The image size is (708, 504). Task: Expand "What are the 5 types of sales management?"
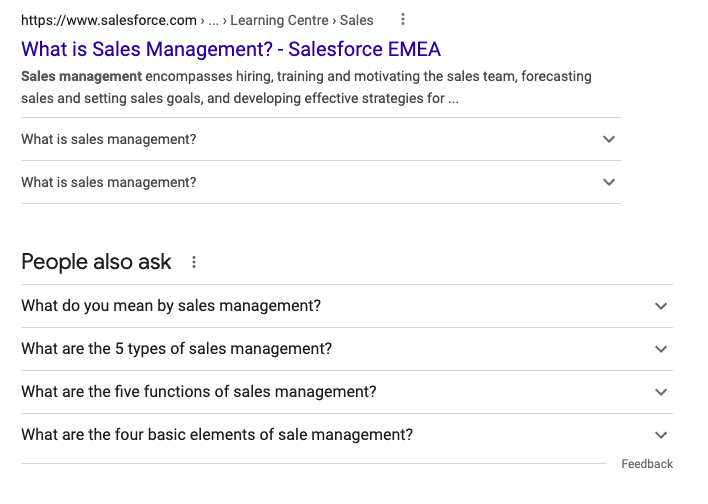(347, 349)
